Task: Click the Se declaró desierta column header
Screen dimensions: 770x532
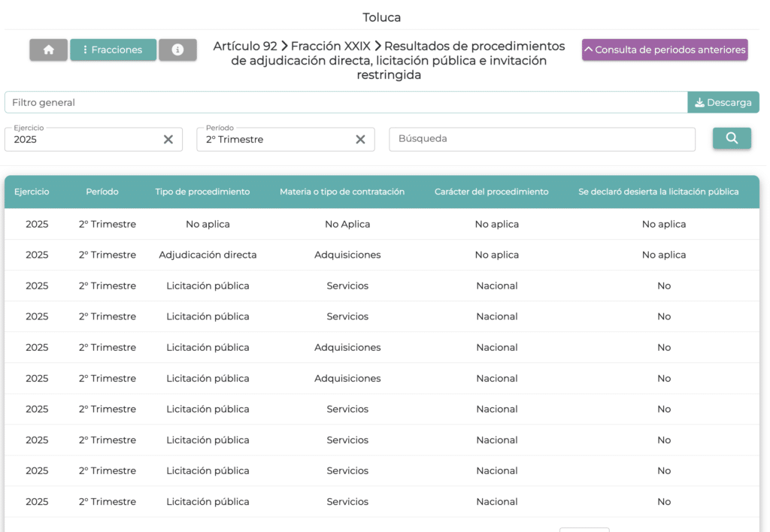Action: 658,192
